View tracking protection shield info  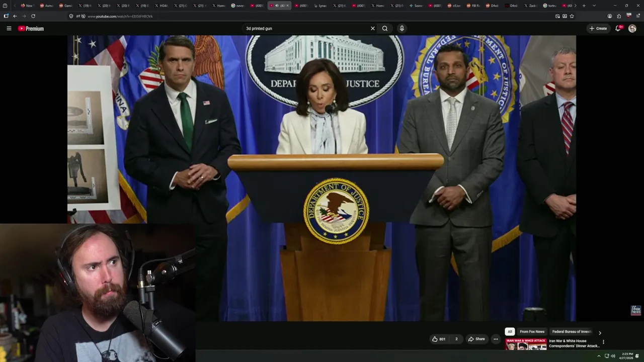pos(71,16)
